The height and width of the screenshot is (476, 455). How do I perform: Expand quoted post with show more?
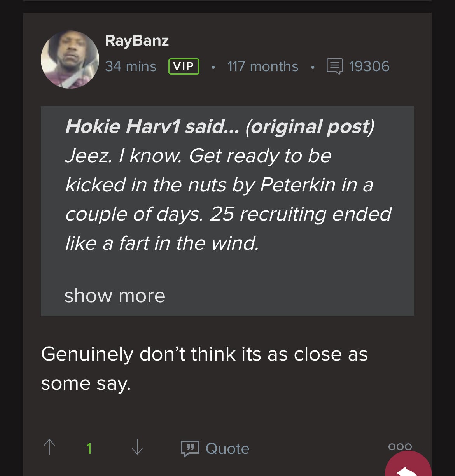pos(115,296)
